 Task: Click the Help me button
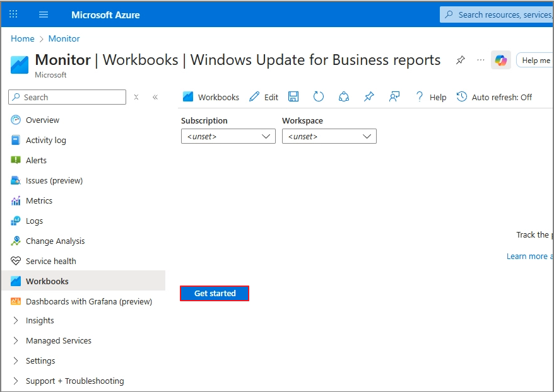tap(535, 61)
